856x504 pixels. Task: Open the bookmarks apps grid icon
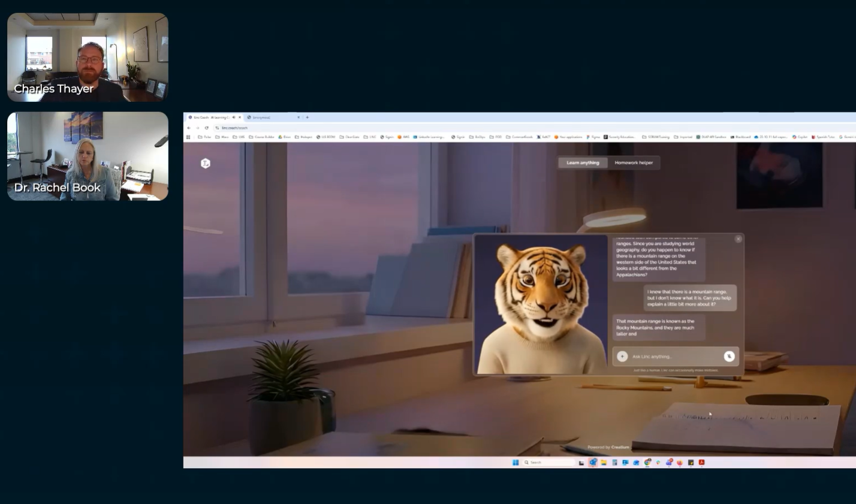pos(188,137)
